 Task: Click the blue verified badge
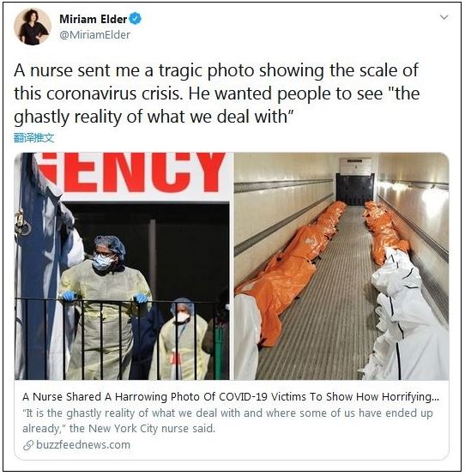click(136, 19)
